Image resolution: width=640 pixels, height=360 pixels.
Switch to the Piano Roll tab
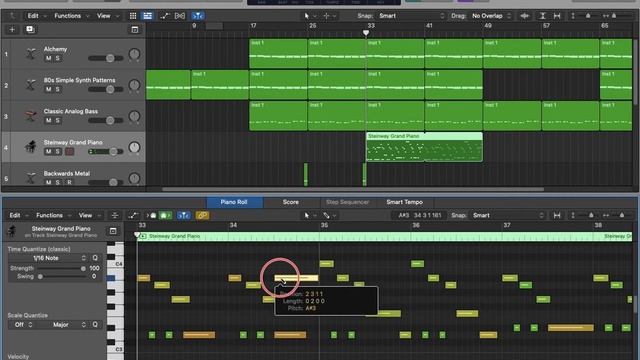[x=234, y=202]
